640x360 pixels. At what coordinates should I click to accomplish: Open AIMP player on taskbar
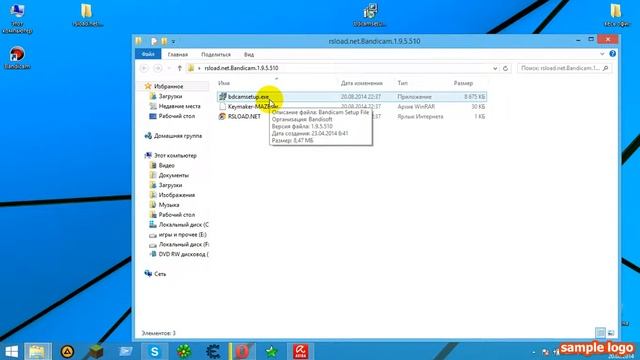[x=67, y=351]
